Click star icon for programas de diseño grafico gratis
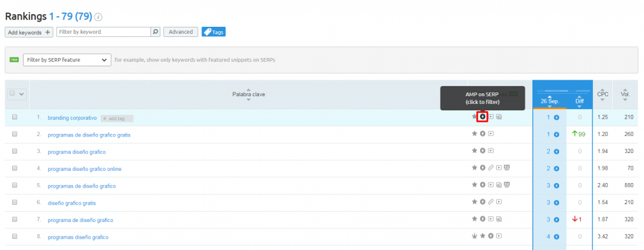 474,133
